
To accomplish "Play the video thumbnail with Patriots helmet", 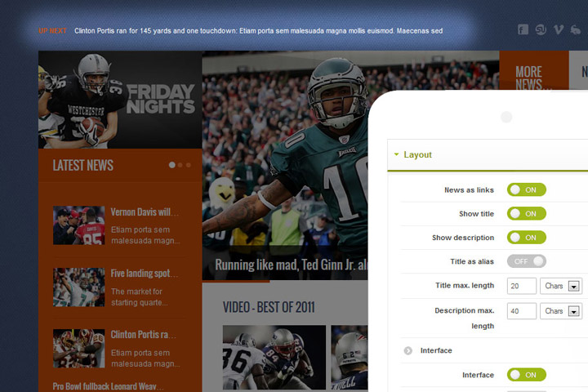I will 350,357.
